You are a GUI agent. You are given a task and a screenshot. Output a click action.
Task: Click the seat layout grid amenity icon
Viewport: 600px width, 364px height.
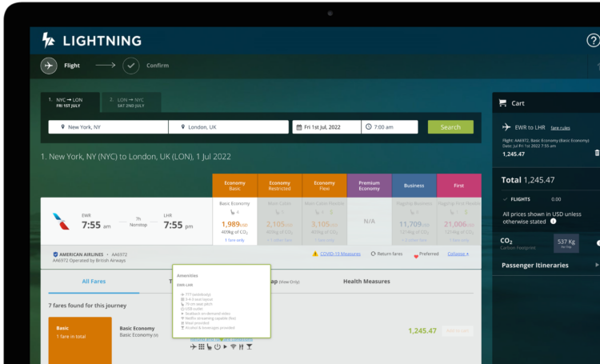(202, 346)
